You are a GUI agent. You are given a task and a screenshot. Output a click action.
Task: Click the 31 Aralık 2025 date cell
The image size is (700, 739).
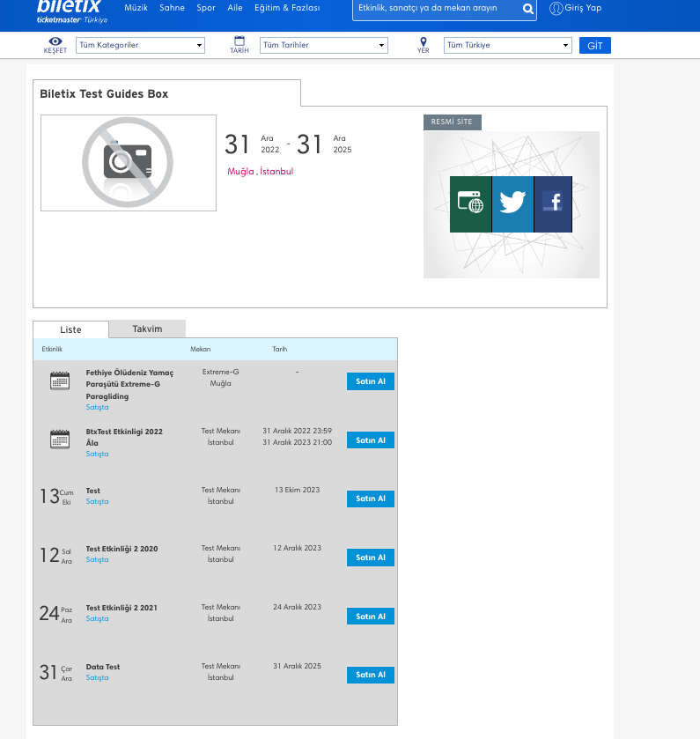point(298,666)
